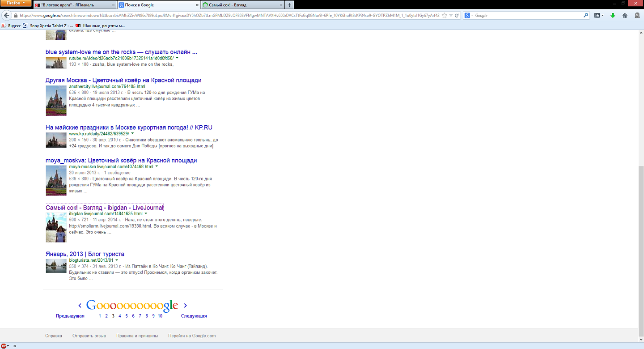Open 'Другая Москва - Цветочный ковёр' result
Screen dimensions: 644x349
point(123,80)
